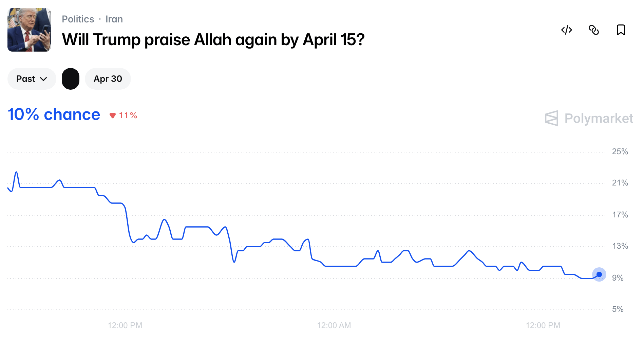
Task: Open the Politics category link
Action: click(x=78, y=19)
